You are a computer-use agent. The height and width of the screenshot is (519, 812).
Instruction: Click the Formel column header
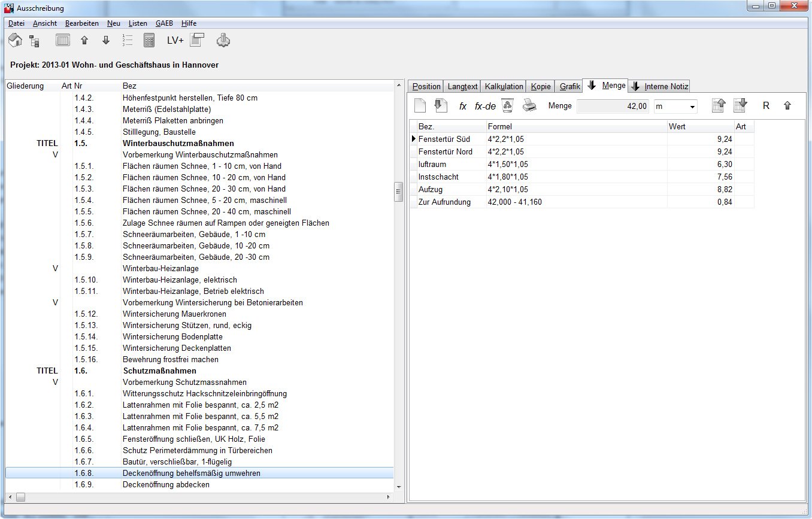(x=576, y=126)
